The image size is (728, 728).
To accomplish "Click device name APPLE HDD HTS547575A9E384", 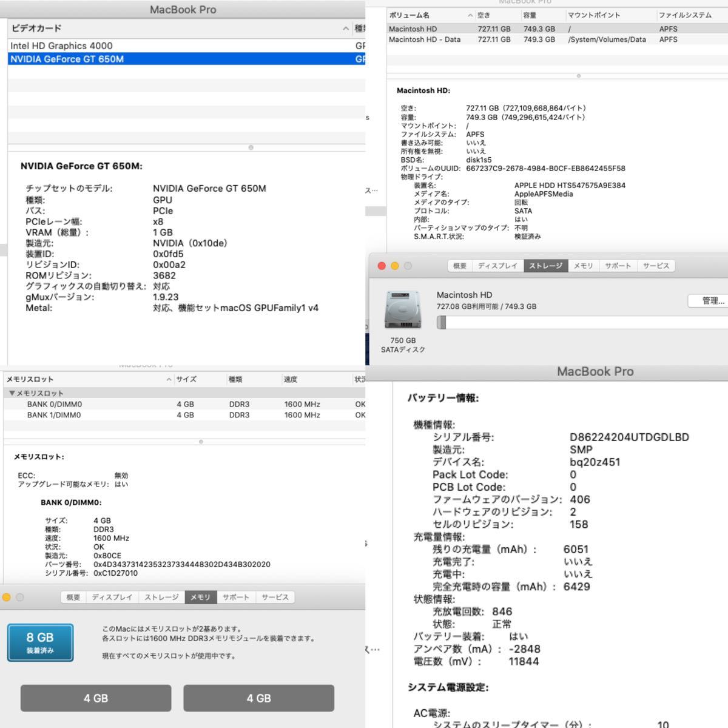I will coord(570,186).
